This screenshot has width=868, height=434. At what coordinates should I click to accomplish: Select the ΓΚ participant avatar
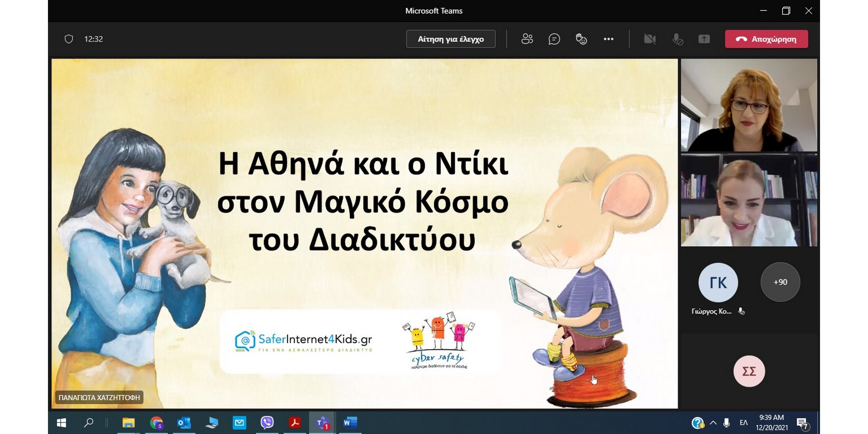(x=718, y=283)
